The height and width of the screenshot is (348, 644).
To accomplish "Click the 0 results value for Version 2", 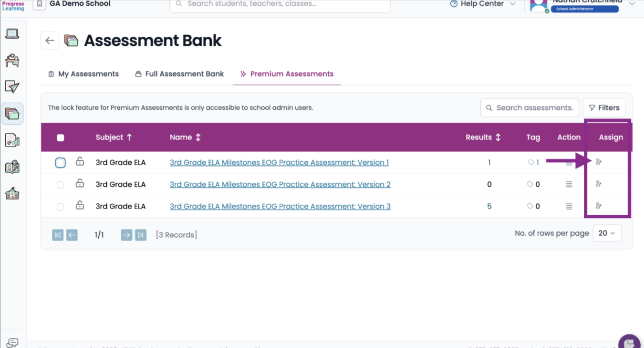I will pyautogui.click(x=489, y=184).
